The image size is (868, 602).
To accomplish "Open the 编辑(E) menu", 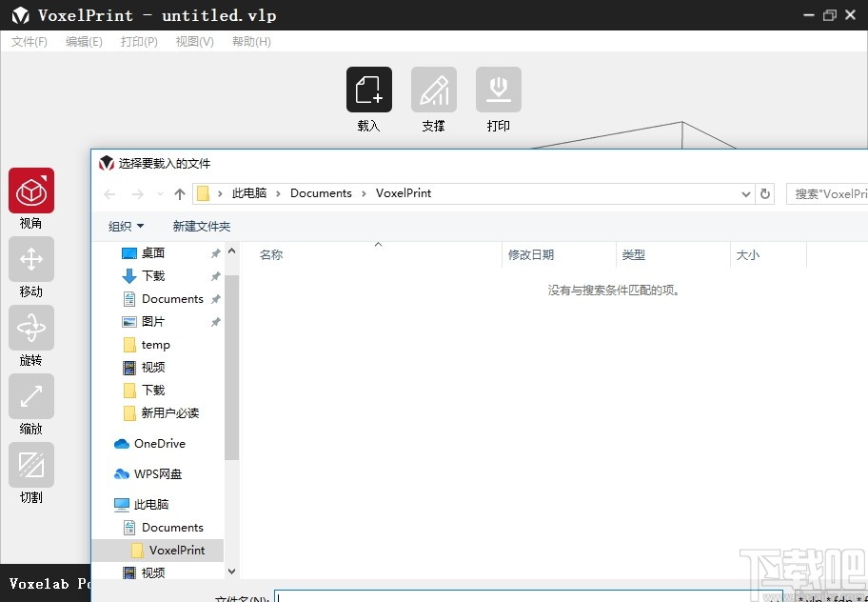I will pos(84,42).
